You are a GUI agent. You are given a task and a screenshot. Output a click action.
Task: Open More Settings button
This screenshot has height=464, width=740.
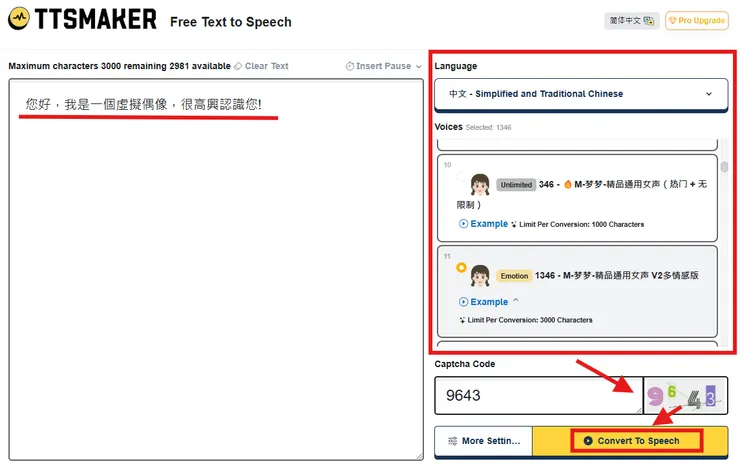[483, 441]
